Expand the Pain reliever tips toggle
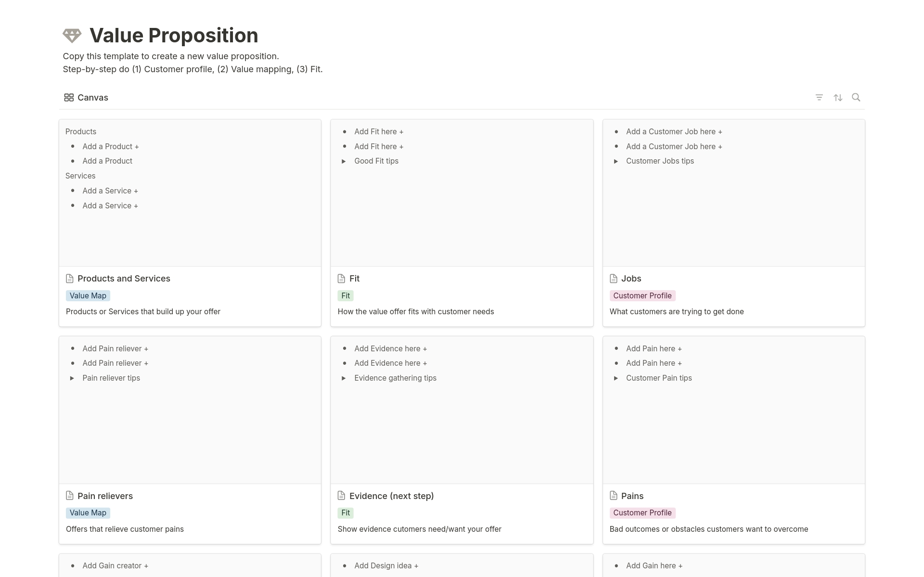 coord(72,378)
